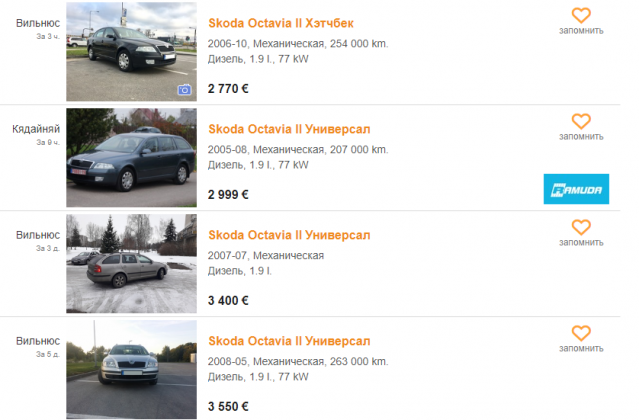Click the 3 550 € price
This screenshot has width=639, height=420.
click(x=228, y=406)
